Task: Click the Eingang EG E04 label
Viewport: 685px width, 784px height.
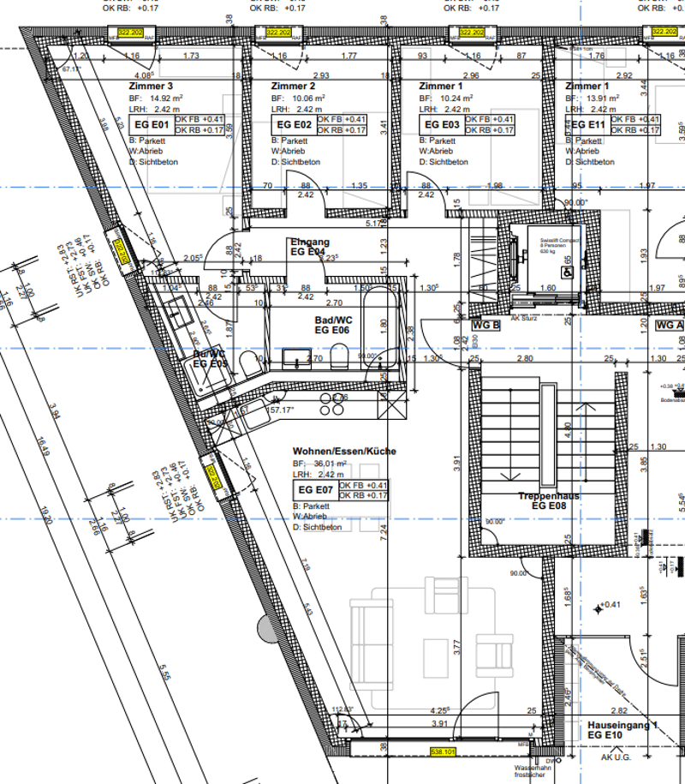Action: tap(310, 247)
